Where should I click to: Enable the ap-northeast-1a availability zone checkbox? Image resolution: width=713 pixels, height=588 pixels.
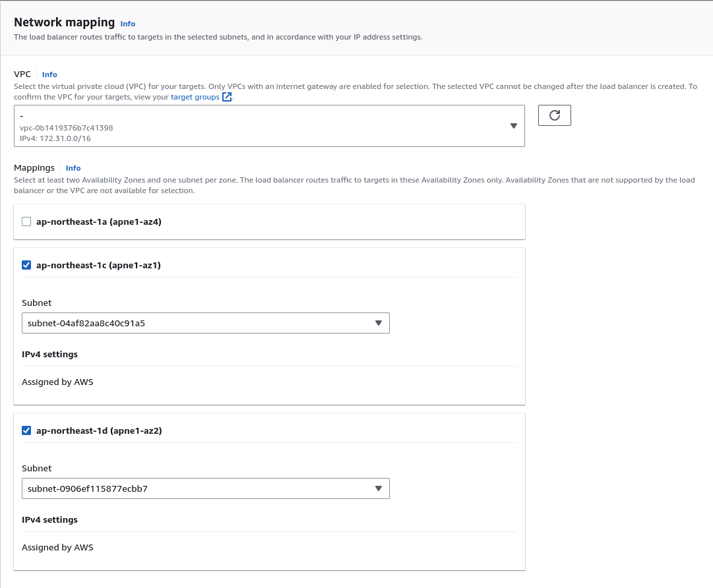26,221
